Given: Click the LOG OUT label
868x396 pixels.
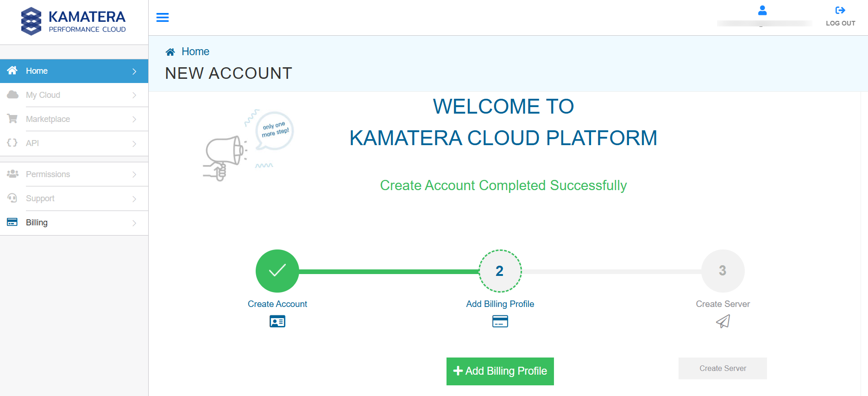Looking at the screenshot, I should click(x=841, y=23).
